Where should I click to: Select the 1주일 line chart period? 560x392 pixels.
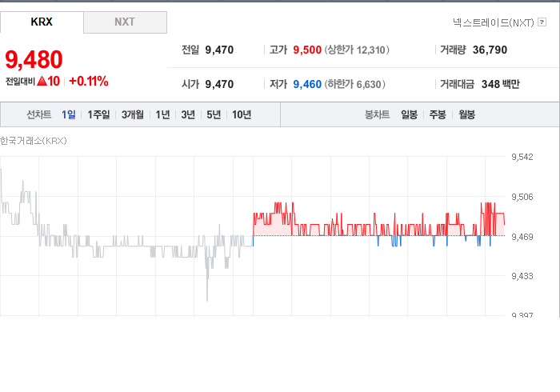(x=98, y=114)
